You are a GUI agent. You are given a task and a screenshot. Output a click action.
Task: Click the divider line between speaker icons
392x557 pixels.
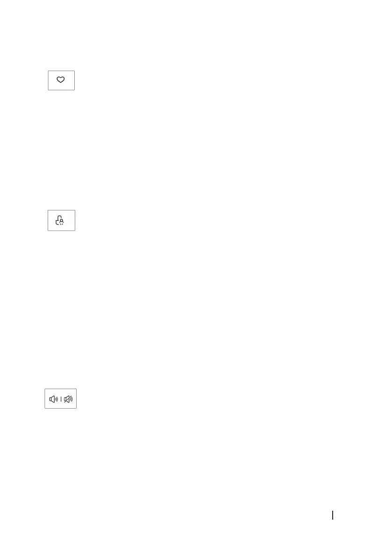click(61, 399)
